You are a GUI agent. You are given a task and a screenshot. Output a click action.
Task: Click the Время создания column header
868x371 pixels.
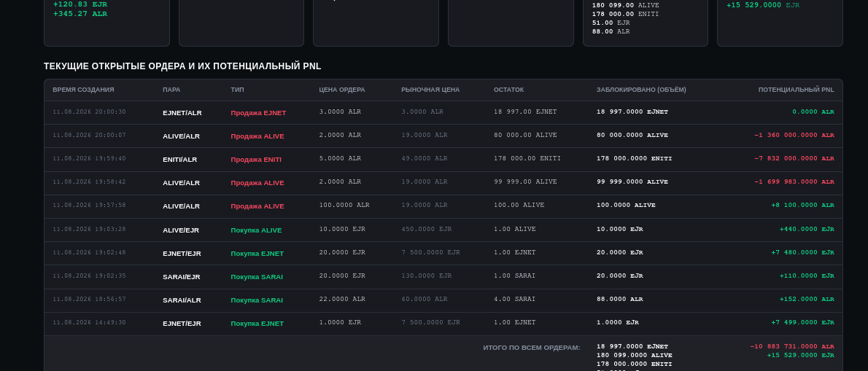tap(83, 90)
